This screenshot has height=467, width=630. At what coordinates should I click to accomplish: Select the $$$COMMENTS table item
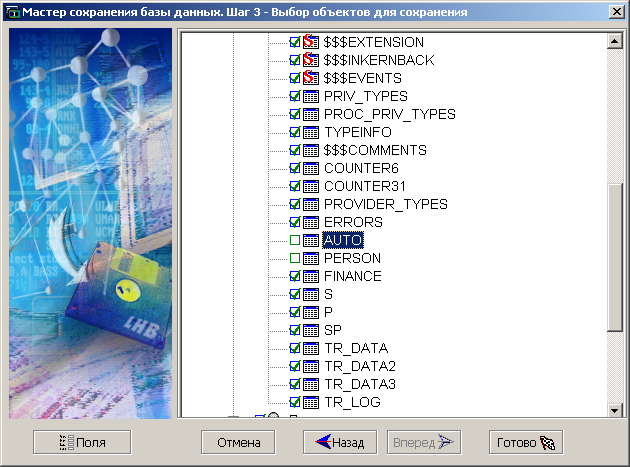coord(361,150)
